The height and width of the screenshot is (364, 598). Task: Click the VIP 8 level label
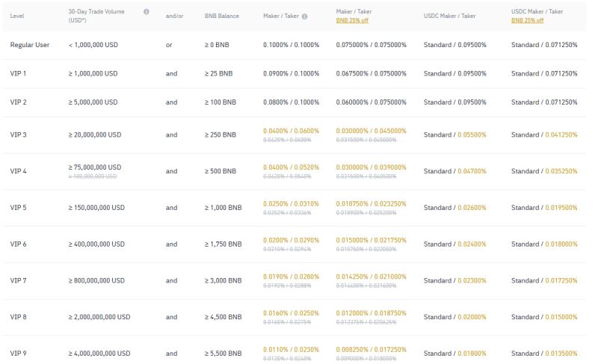click(18, 317)
